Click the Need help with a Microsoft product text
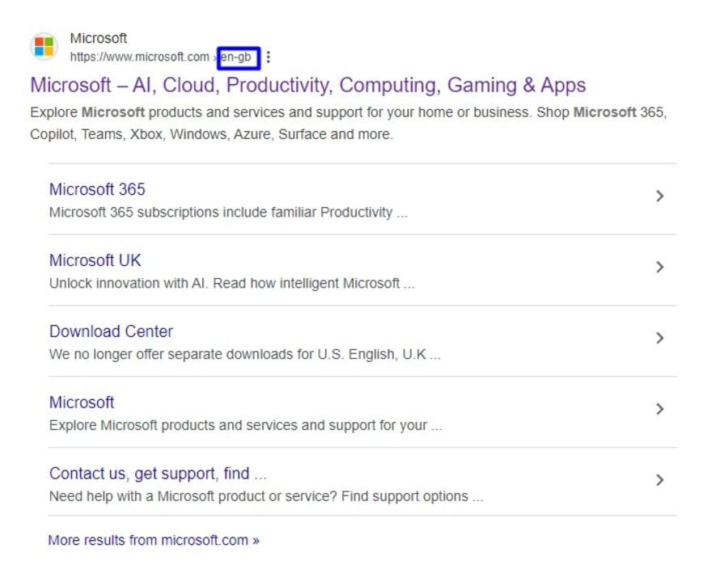Image resolution: width=728 pixels, height=565 pixels. [266, 496]
